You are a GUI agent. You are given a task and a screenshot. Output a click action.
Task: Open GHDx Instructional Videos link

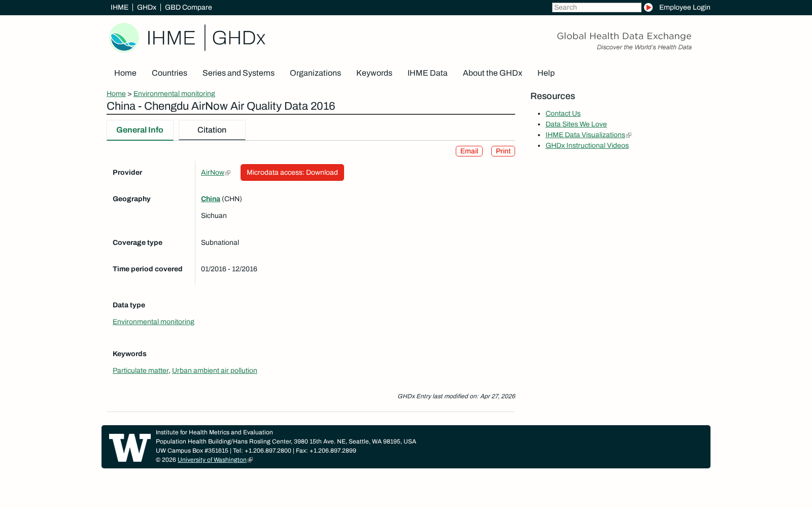click(x=587, y=146)
